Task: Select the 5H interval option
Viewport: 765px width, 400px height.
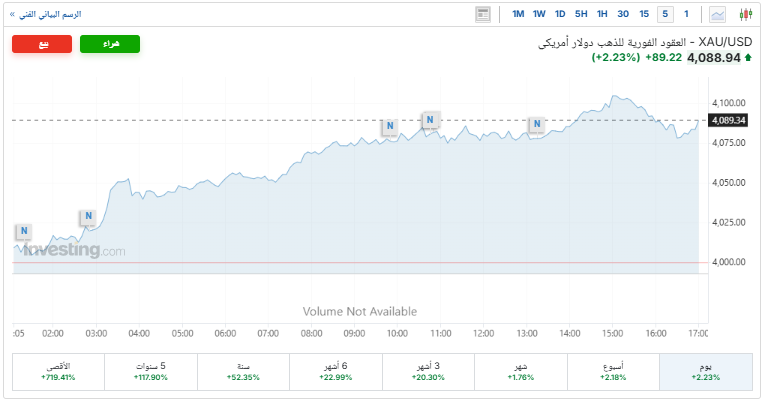Action: (x=581, y=14)
